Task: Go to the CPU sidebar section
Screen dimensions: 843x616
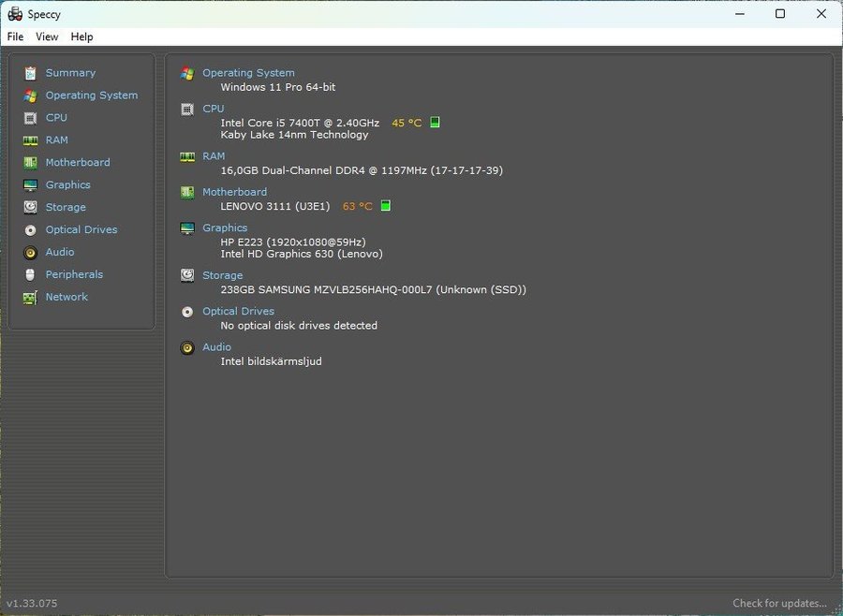Action: tap(56, 117)
